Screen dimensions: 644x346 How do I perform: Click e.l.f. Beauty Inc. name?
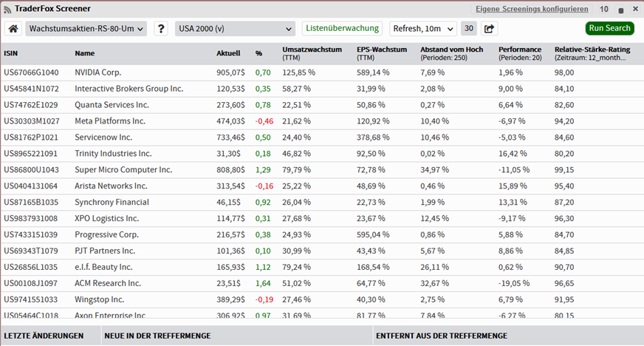[x=103, y=267]
